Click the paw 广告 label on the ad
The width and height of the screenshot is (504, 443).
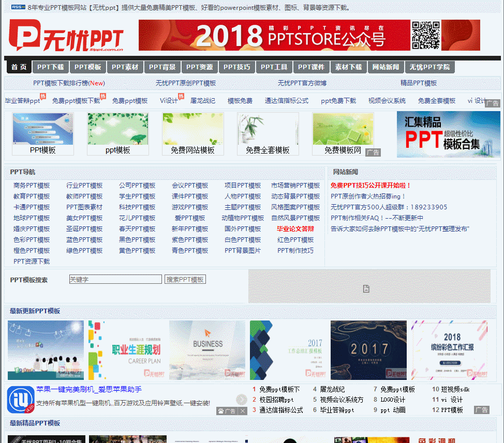tap(227, 411)
